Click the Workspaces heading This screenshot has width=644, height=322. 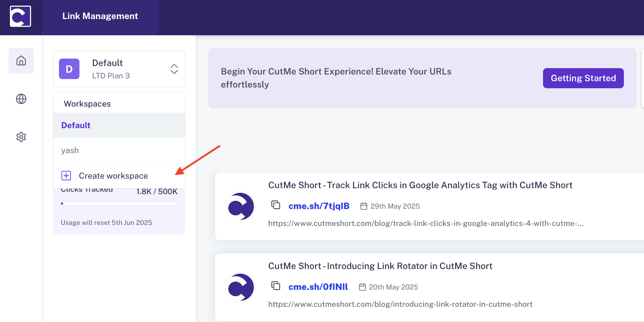pos(87,104)
